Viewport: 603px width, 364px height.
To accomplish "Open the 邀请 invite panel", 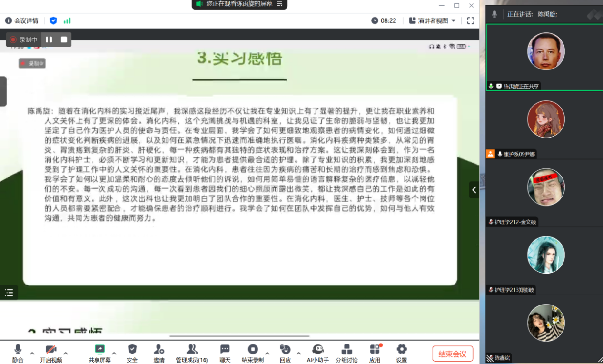I will coord(159,353).
